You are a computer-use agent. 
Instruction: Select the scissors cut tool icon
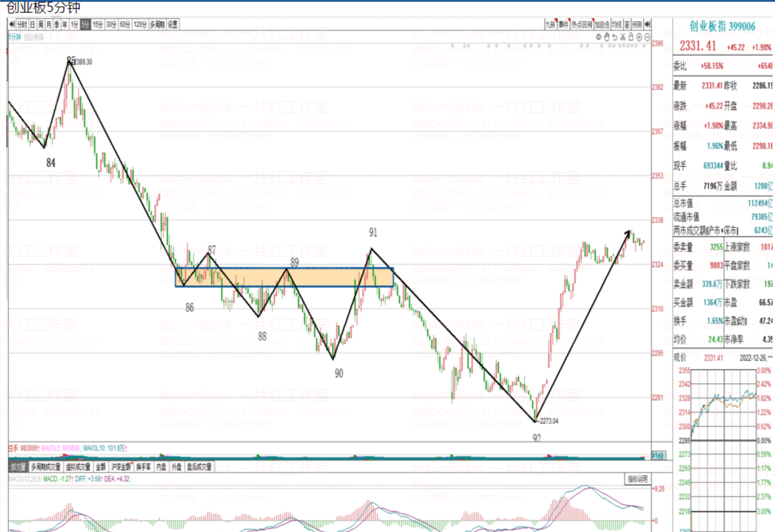coord(622,37)
